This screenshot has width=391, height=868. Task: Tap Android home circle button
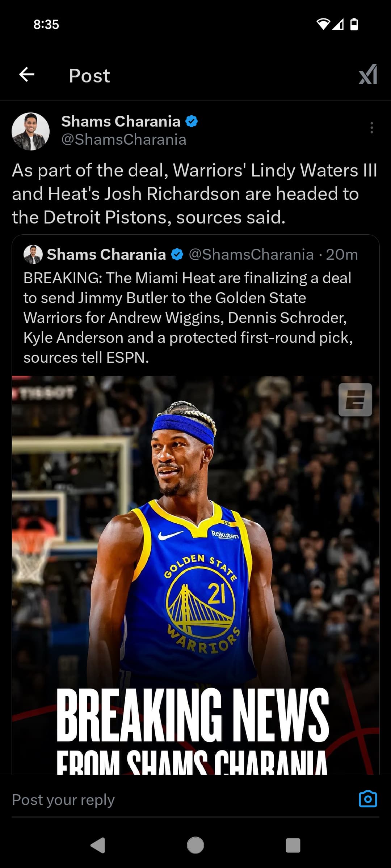click(x=195, y=846)
